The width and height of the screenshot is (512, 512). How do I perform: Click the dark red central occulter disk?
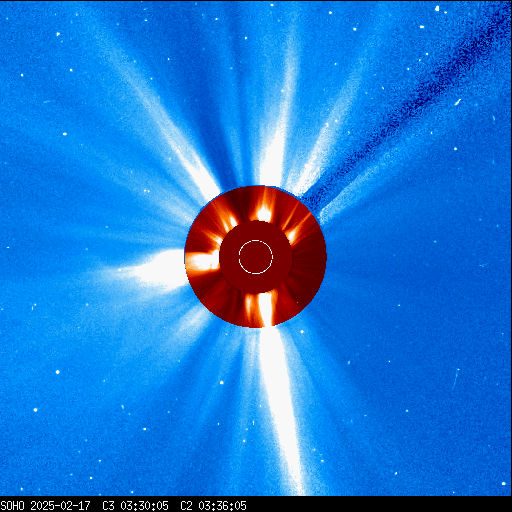pos(256,257)
